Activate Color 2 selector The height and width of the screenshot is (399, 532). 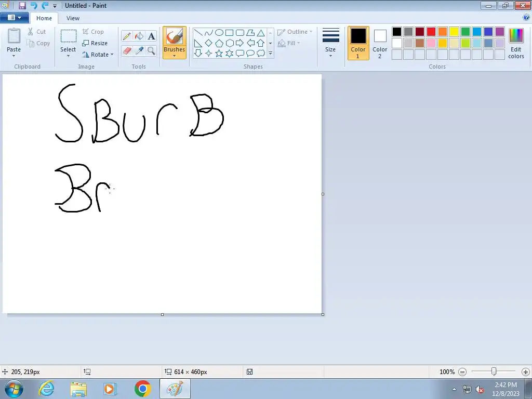click(x=380, y=43)
